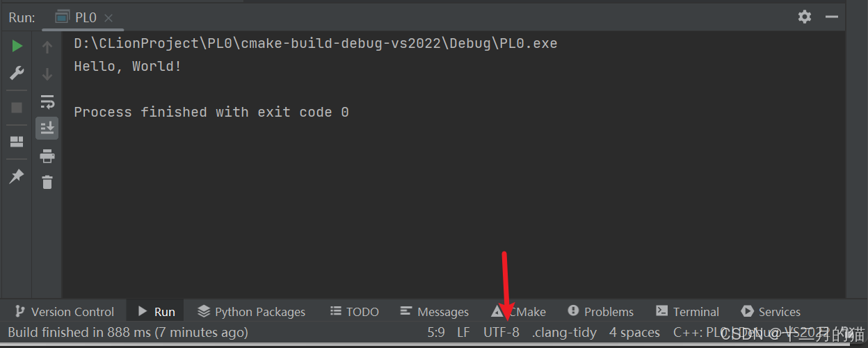Image resolution: width=868 pixels, height=348 pixels.
Task: Restore layout icon in Run sidebar
Action: click(x=17, y=142)
